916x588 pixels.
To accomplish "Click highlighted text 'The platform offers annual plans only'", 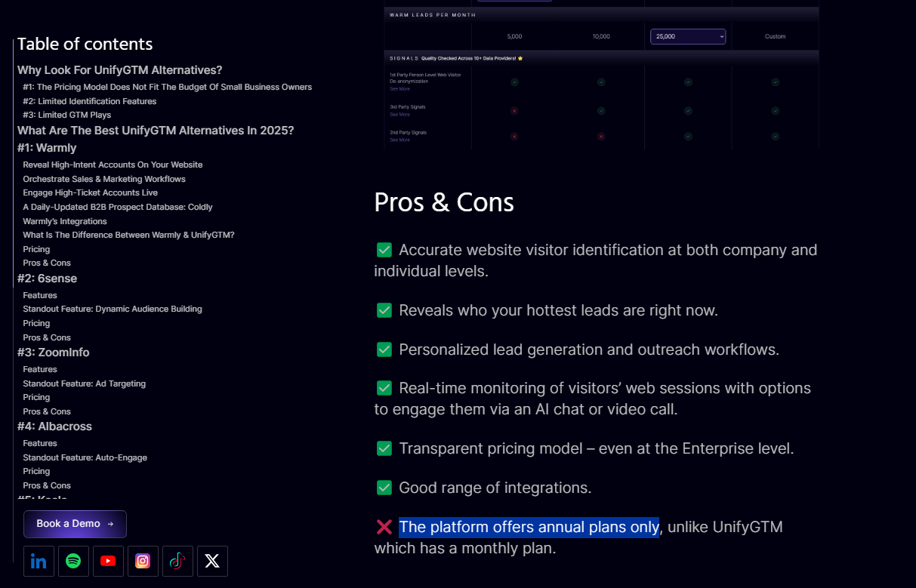I will pyautogui.click(x=529, y=527).
